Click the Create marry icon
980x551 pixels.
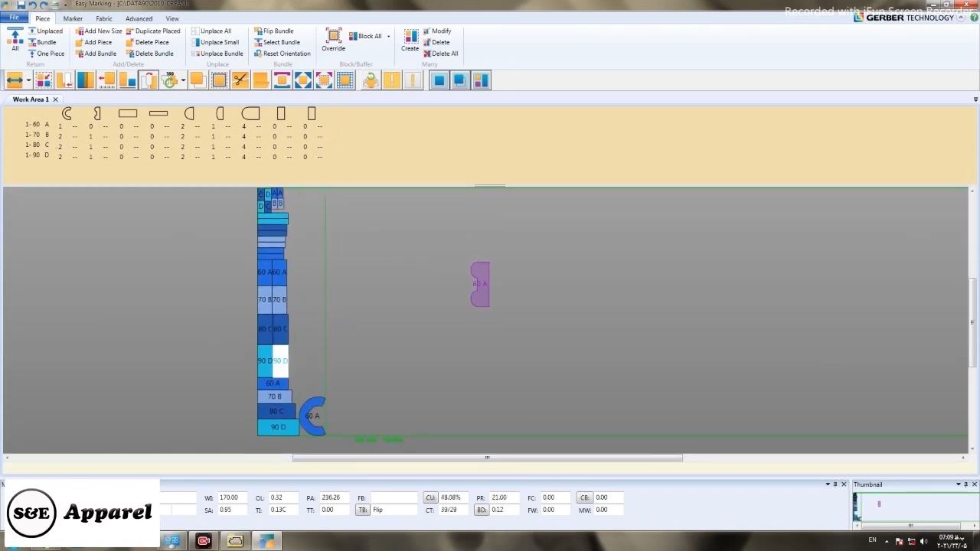(410, 40)
